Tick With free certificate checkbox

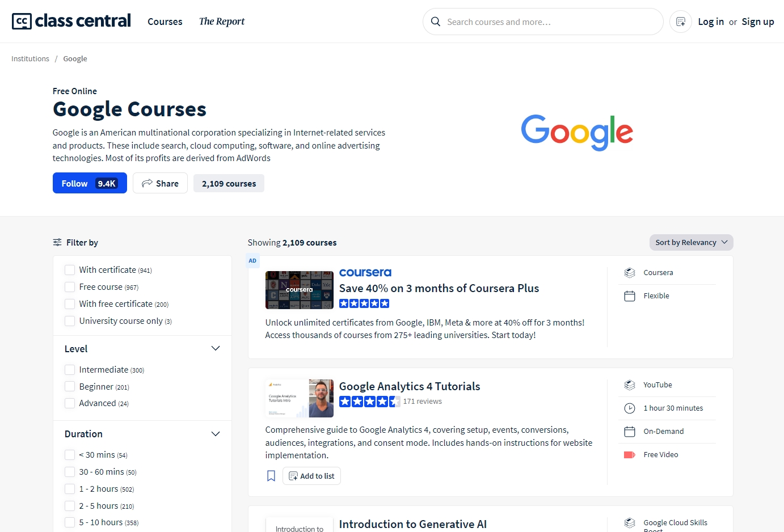pyautogui.click(x=70, y=304)
